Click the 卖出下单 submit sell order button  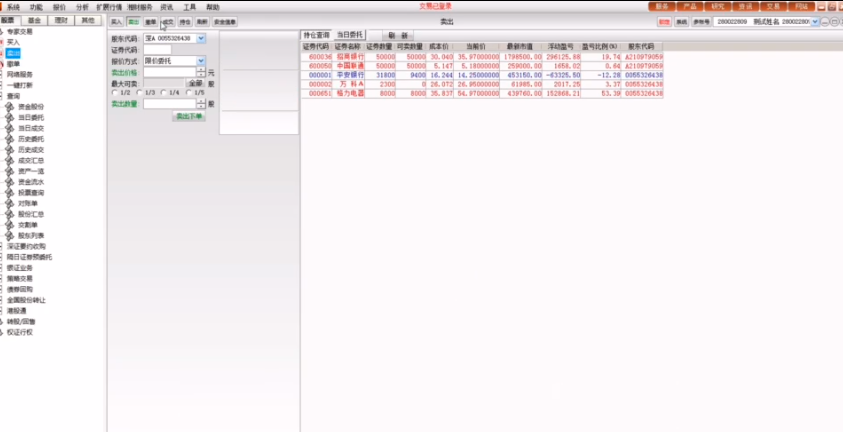[x=188, y=116]
